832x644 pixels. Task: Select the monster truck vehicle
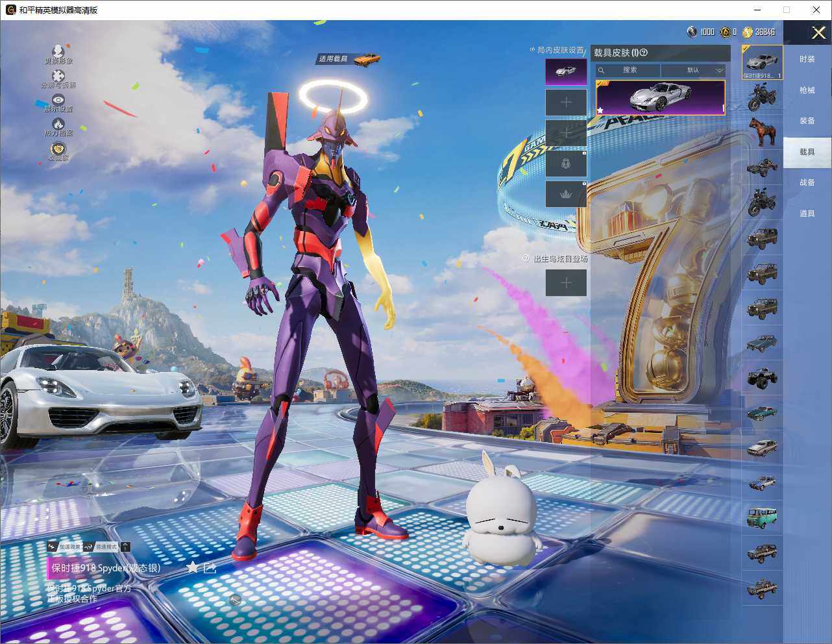coord(763,377)
